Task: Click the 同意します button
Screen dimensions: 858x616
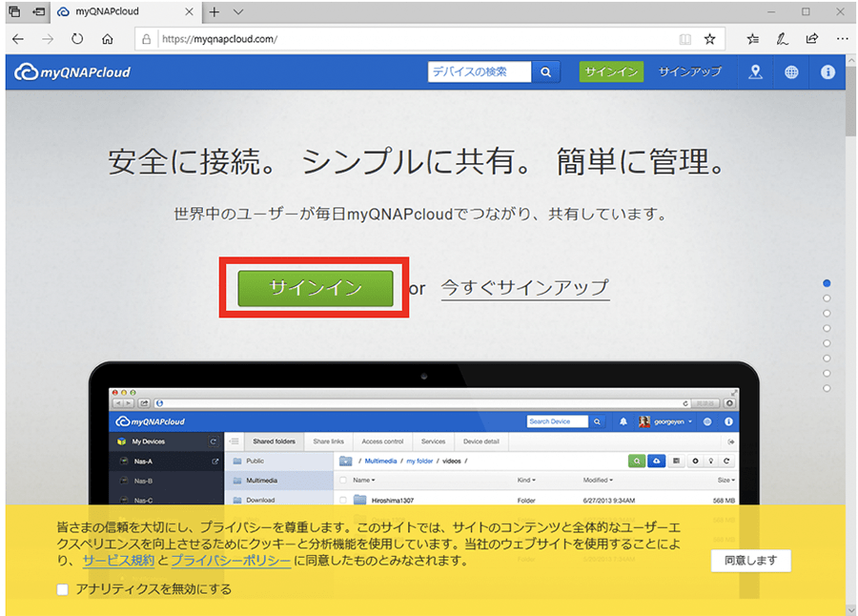Action: click(x=751, y=561)
